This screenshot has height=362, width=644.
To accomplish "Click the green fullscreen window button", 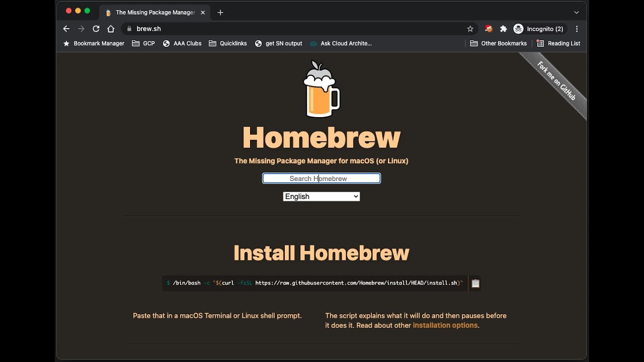I will click(87, 11).
